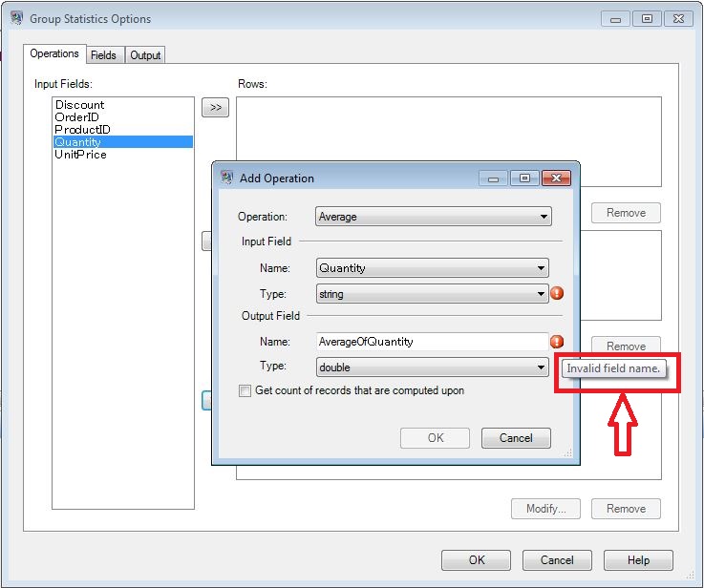Maximize the Group Statistics Options window
Screen dimensions: 704x588
click(x=647, y=19)
